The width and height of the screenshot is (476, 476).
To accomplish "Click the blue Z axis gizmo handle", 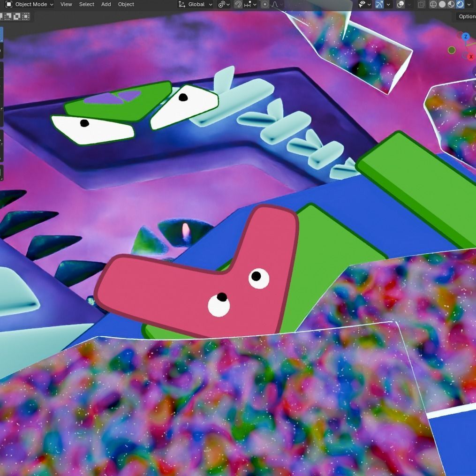I will click(x=466, y=37).
